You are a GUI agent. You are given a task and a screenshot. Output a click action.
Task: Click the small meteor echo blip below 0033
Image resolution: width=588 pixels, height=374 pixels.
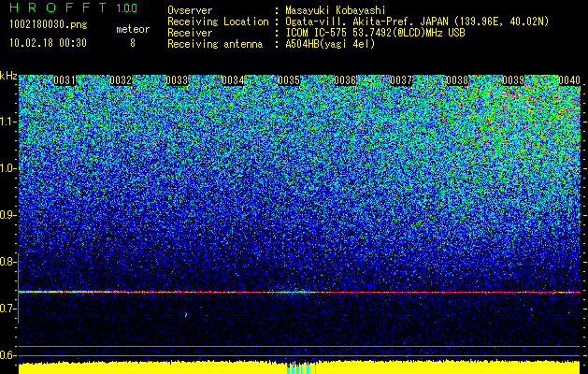pos(186,314)
